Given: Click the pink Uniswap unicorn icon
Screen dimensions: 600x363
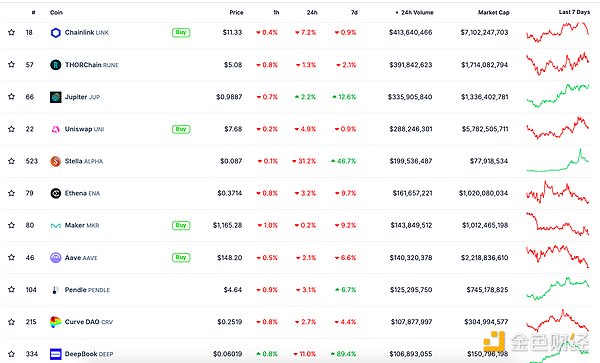Looking at the screenshot, I should pyautogui.click(x=55, y=129).
